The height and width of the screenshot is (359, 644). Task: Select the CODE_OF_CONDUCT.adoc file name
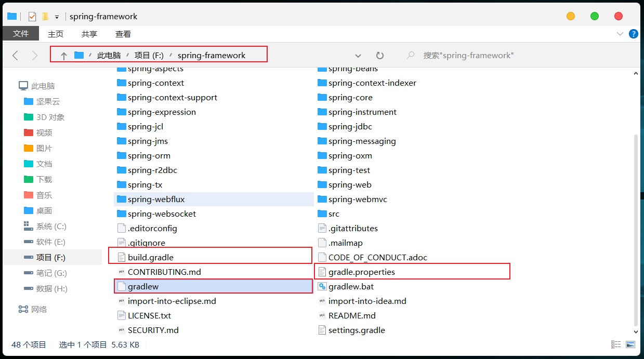[378, 257]
